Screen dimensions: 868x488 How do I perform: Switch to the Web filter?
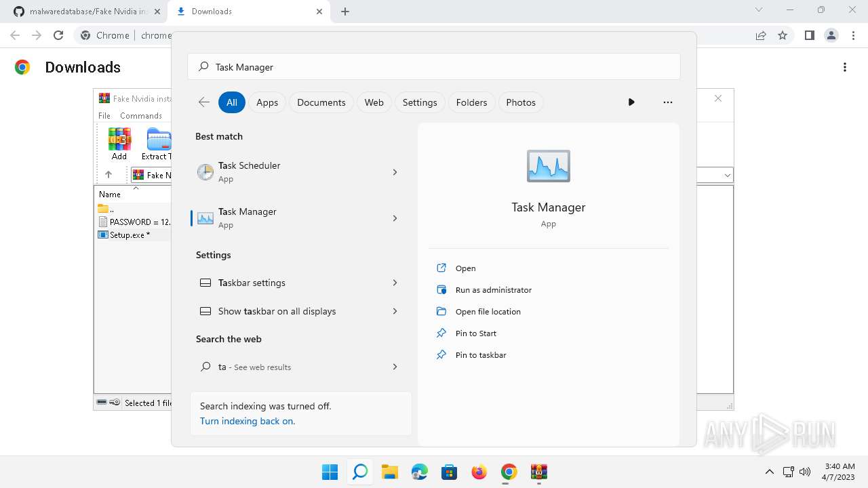click(x=374, y=102)
